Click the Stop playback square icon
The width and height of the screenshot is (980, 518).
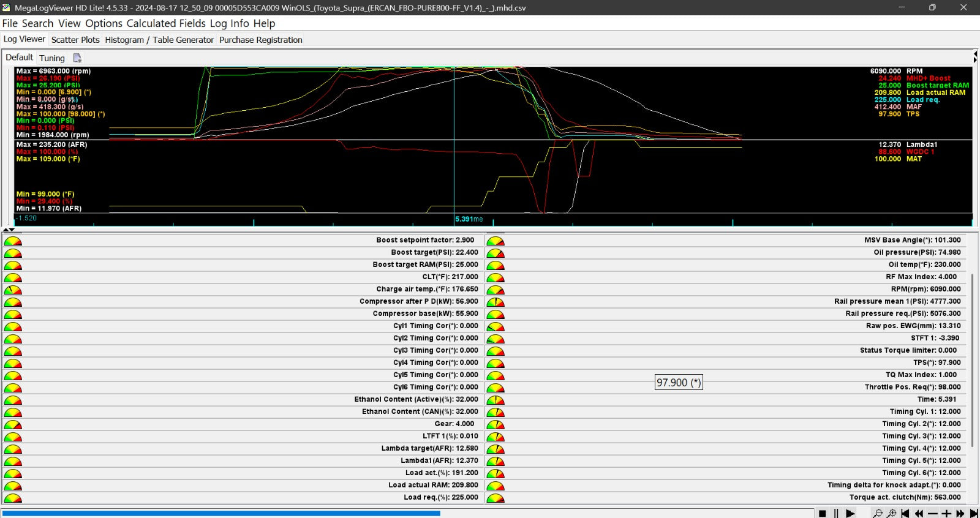click(x=823, y=513)
